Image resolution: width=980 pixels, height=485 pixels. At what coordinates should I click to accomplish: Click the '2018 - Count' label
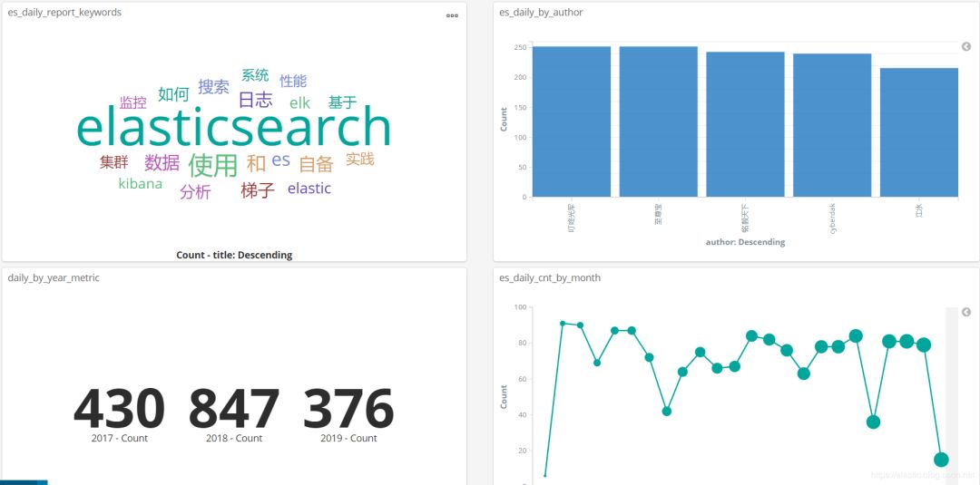[x=234, y=438]
